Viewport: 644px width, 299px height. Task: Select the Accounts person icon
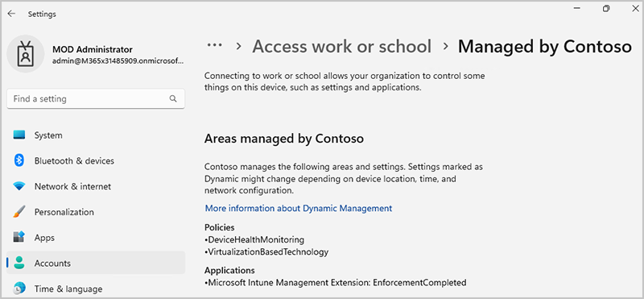[19, 263]
